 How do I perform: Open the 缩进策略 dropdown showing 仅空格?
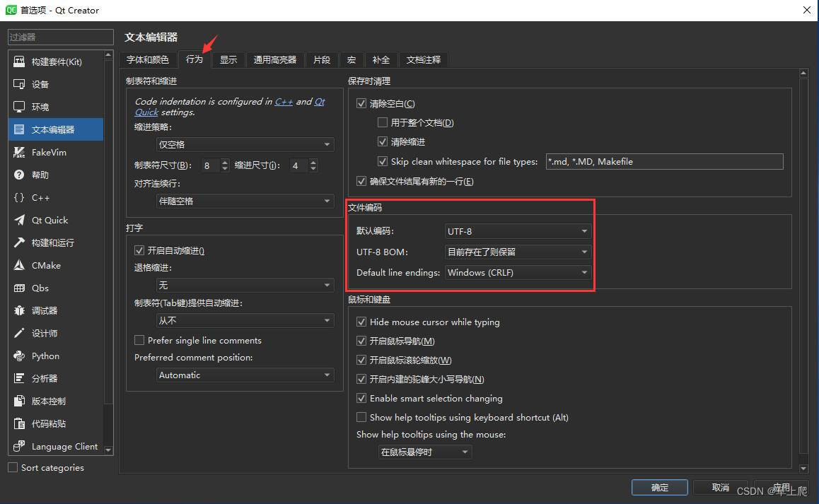245,144
